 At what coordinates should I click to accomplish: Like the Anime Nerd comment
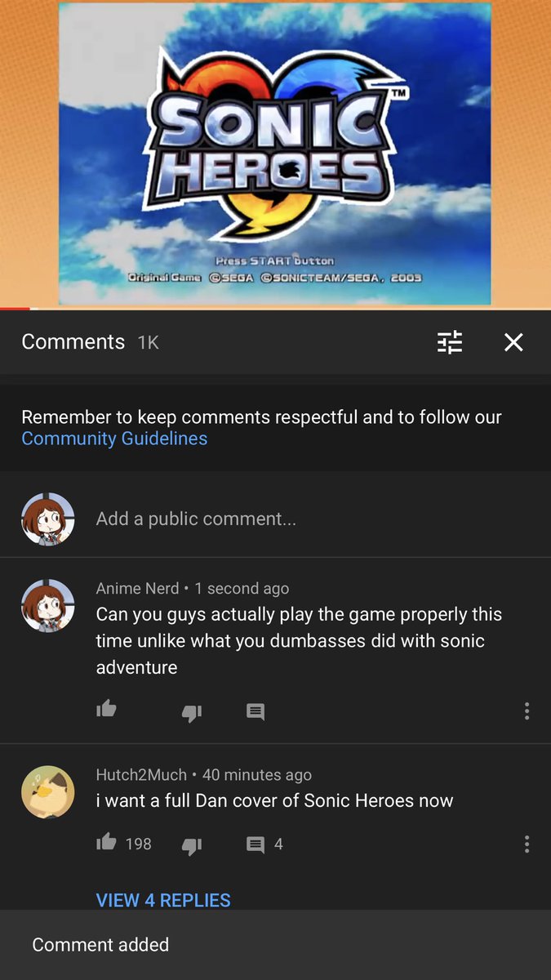[106, 710]
